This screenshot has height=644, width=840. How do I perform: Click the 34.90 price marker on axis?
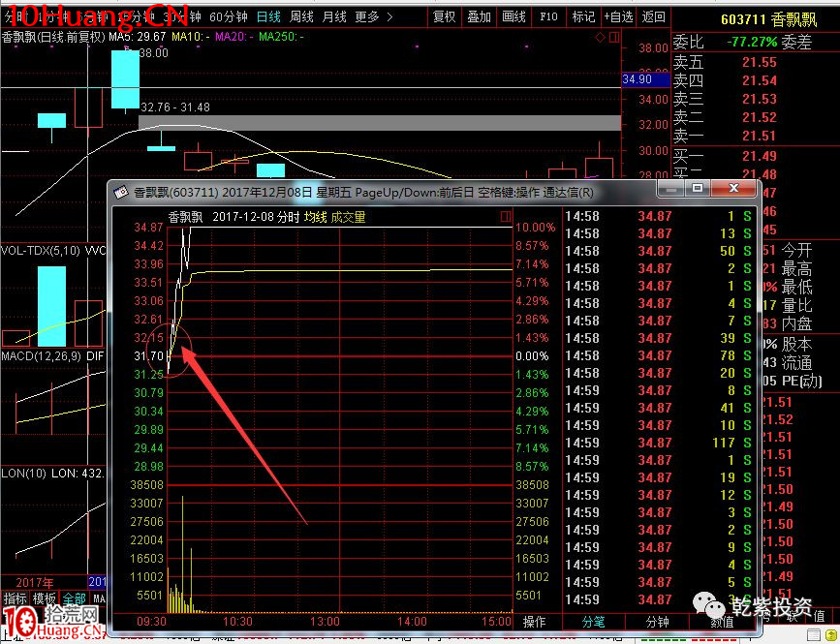click(x=645, y=79)
